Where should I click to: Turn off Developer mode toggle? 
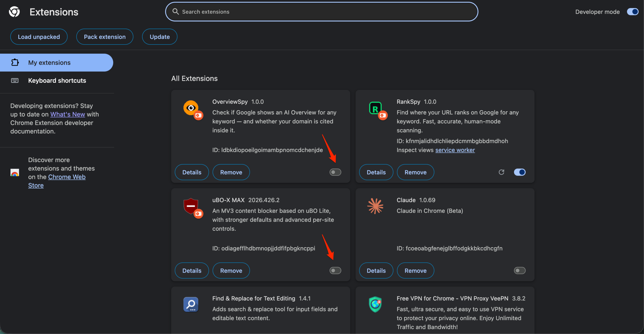(633, 12)
